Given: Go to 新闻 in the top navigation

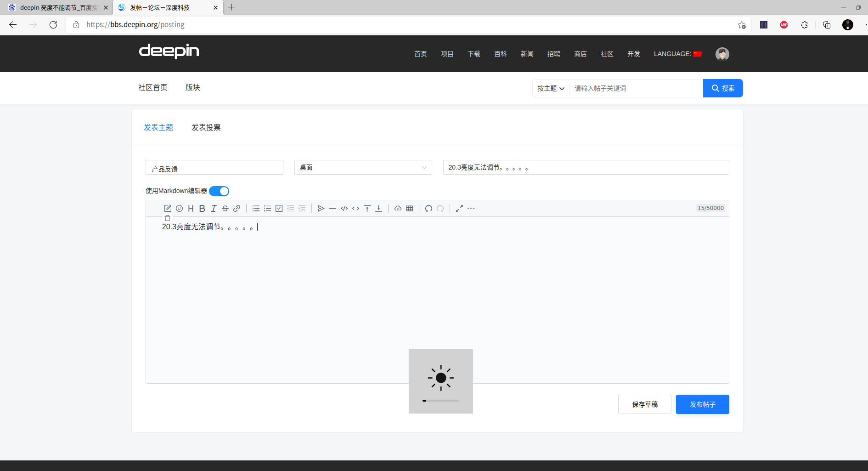Looking at the screenshot, I should click(x=527, y=54).
